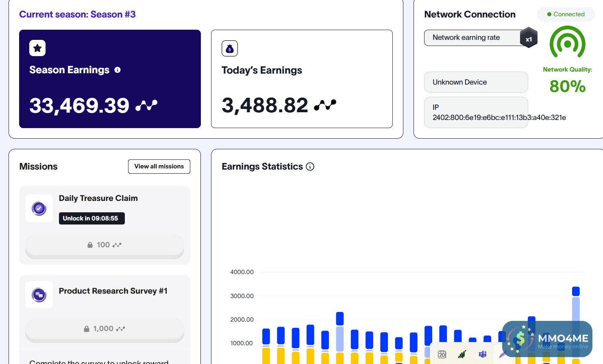603x364 pixels.
Task: Click the Daily Treasure Claim mission icon
Action: 39,208
